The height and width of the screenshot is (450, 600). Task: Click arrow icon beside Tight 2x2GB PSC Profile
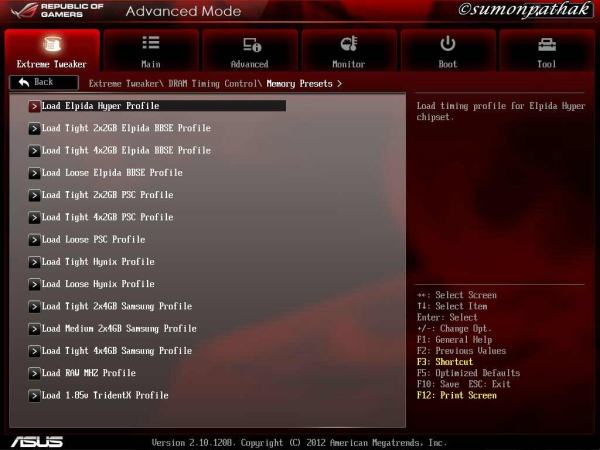click(x=34, y=195)
